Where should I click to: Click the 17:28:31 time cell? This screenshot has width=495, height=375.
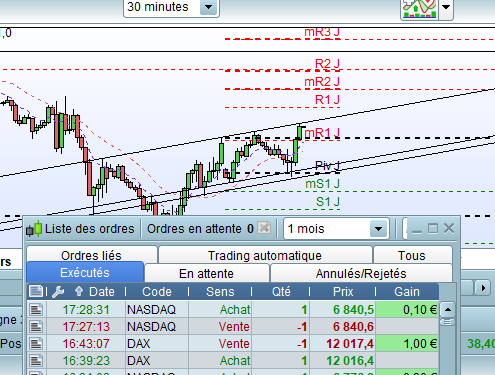pyautogui.click(x=86, y=310)
